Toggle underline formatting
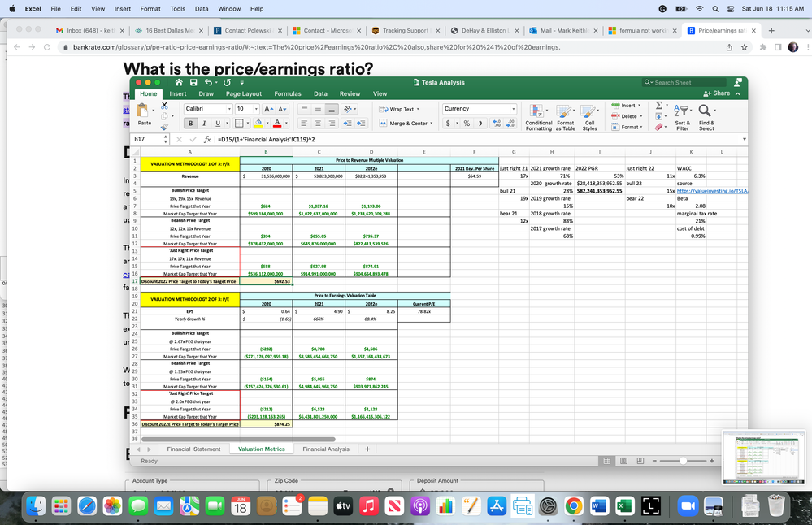 coord(218,124)
